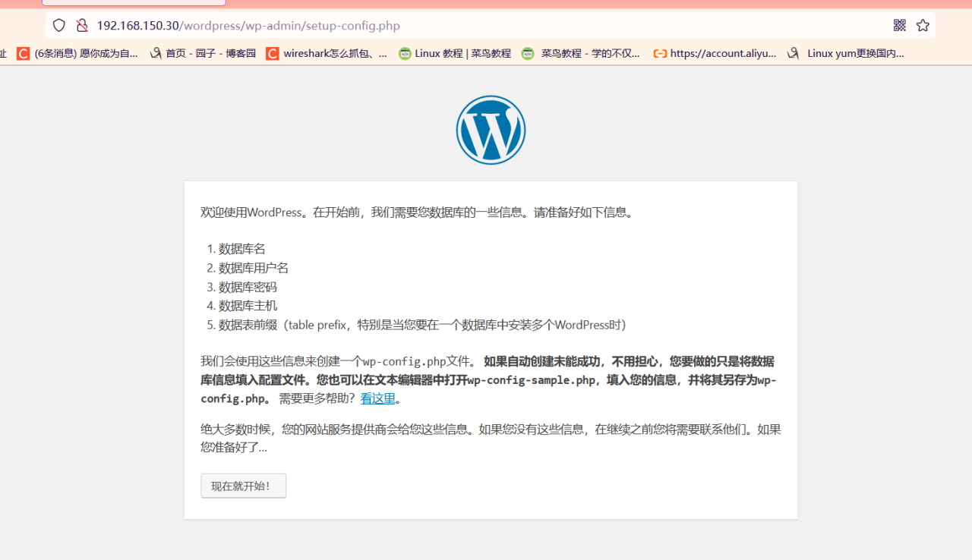Click the QR code icon in address bar
Viewport: 972px width, 560px height.
900,25
